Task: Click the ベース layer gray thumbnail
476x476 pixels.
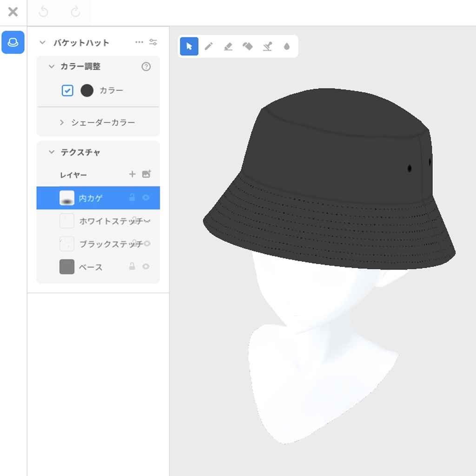Action: (67, 266)
